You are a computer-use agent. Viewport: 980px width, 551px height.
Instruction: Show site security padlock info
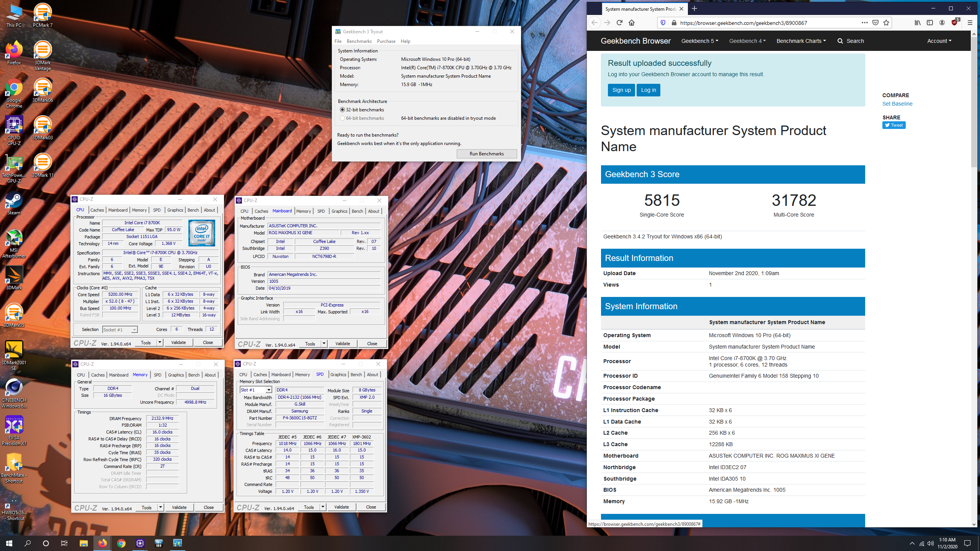pyautogui.click(x=674, y=23)
